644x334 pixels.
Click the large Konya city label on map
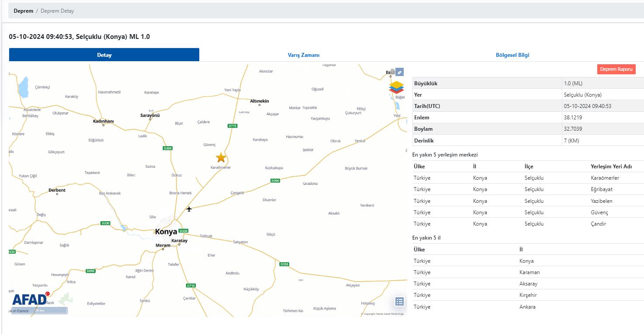(x=166, y=232)
